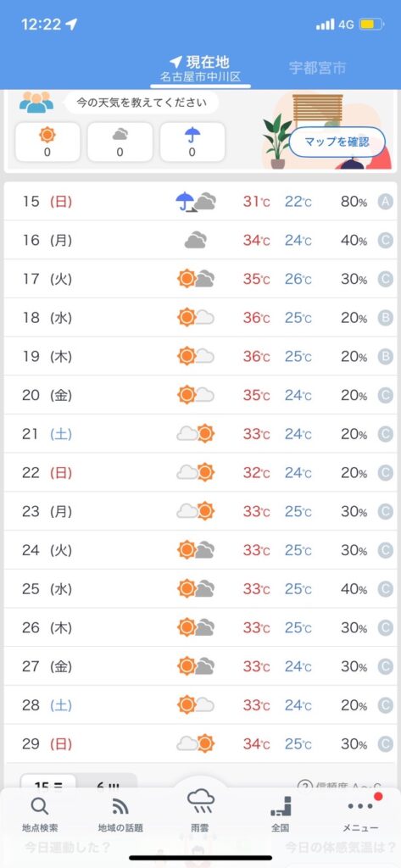Open the 21 (土) forecast row
Screen dimensions: 401x868
click(x=200, y=434)
